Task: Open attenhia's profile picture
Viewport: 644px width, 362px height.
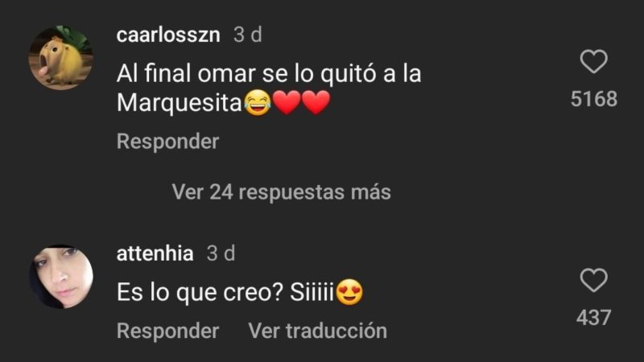Action: tap(61, 277)
